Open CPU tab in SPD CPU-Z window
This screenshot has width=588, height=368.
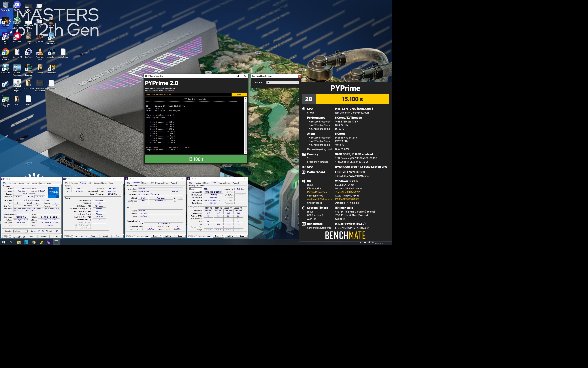(191, 183)
